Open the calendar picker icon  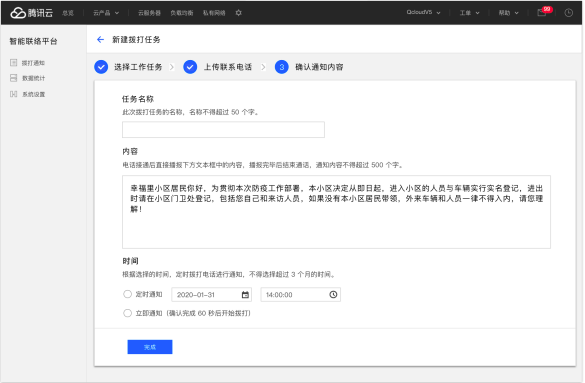(x=245, y=295)
